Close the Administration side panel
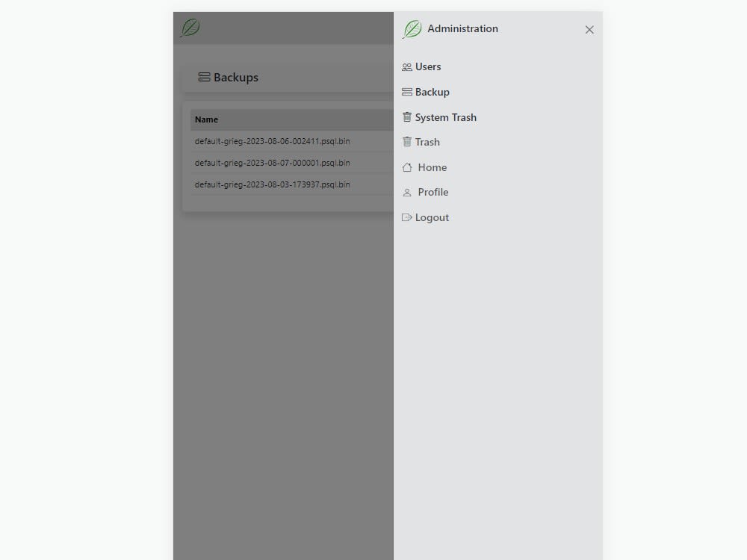Viewport: 747px width, 560px height. pyautogui.click(x=589, y=30)
